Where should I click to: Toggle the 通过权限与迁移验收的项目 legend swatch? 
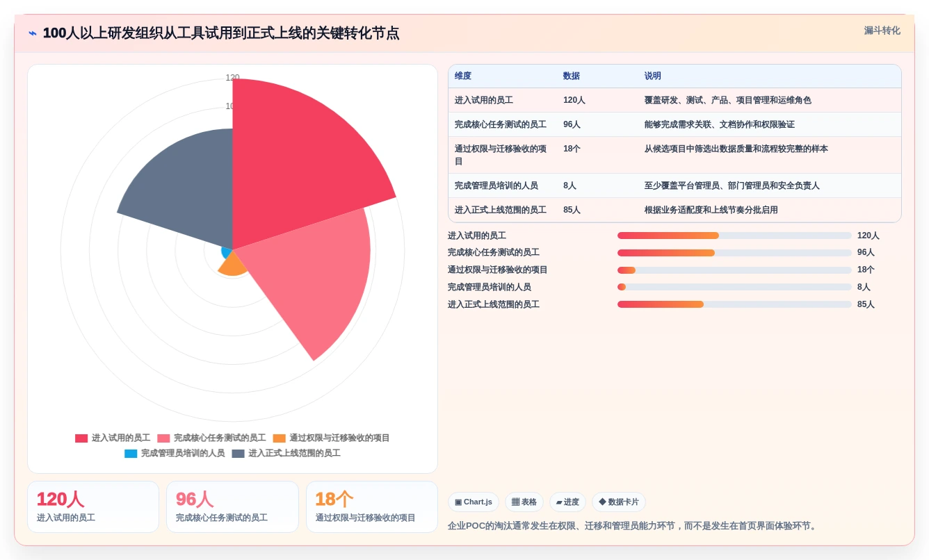(x=279, y=438)
